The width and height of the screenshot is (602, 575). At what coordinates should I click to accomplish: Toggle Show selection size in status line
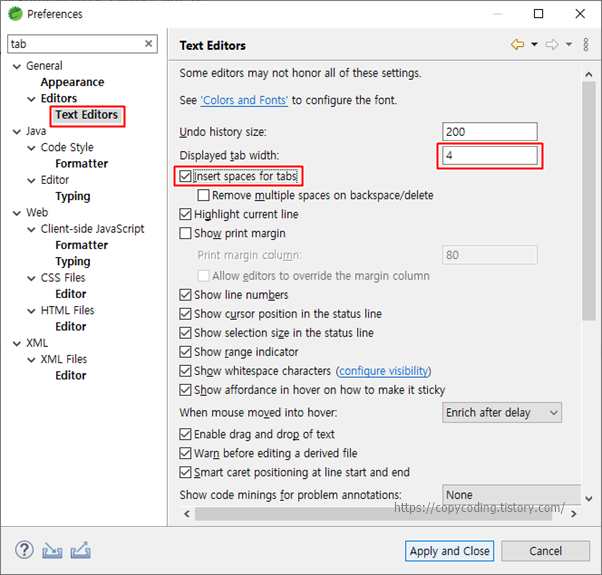point(185,333)
